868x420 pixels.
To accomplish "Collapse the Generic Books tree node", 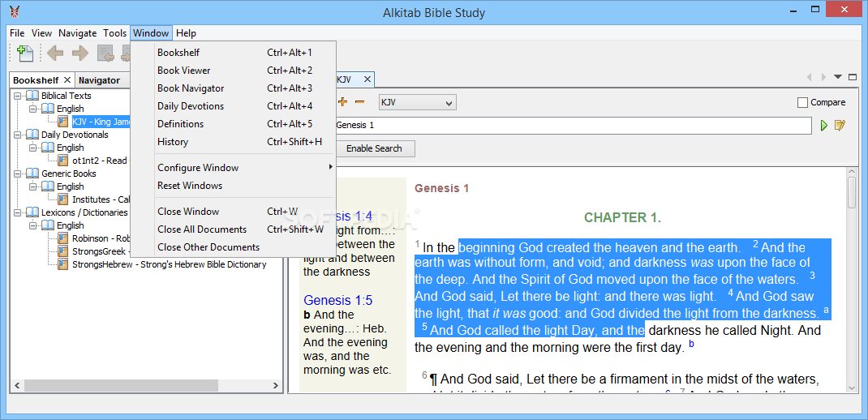I will pyautogui.click(x=17, y=174).
